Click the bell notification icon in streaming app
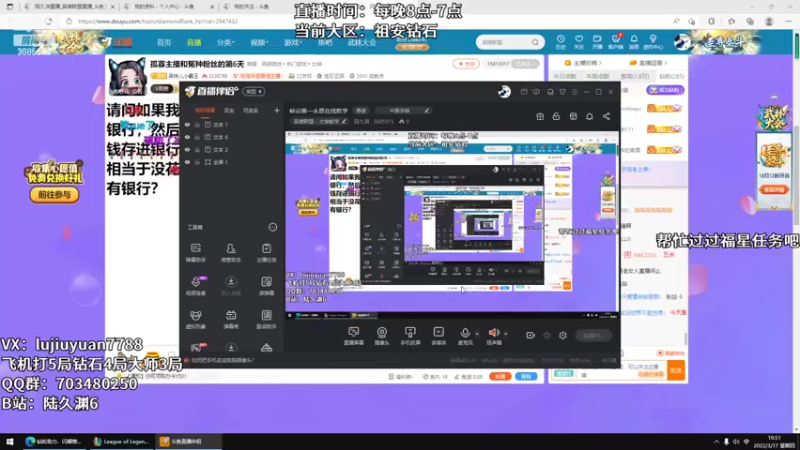 pyautogui.click(x=589, y=116)
